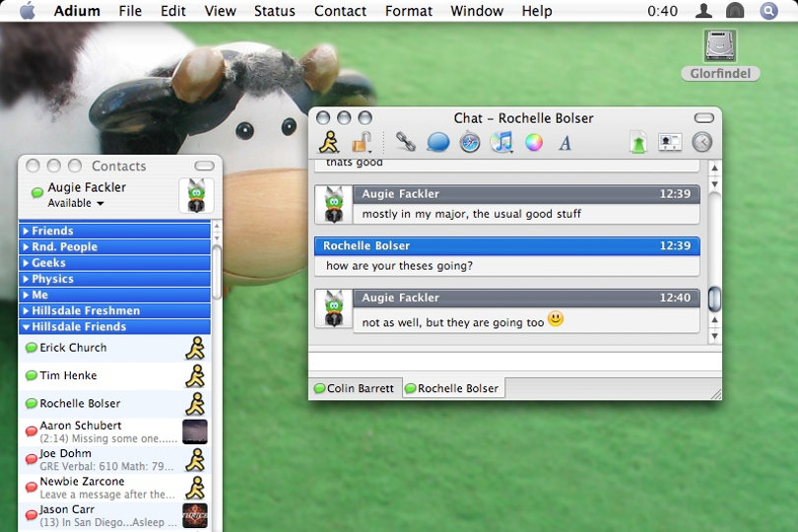Open the Contact menu
Viewport: 798px width, 532px height.
[x=340, y=11]
